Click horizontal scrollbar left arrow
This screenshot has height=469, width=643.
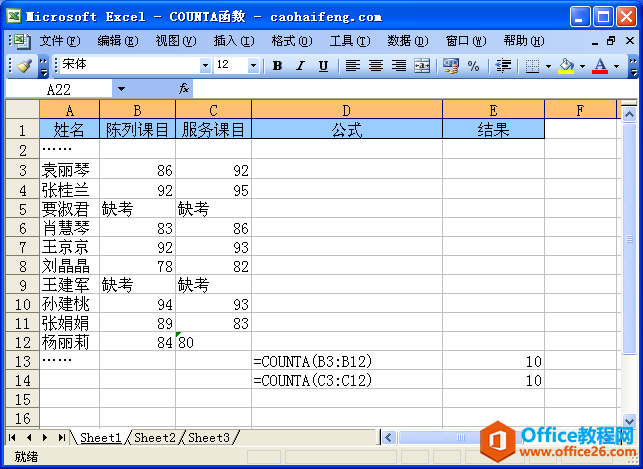389,438
